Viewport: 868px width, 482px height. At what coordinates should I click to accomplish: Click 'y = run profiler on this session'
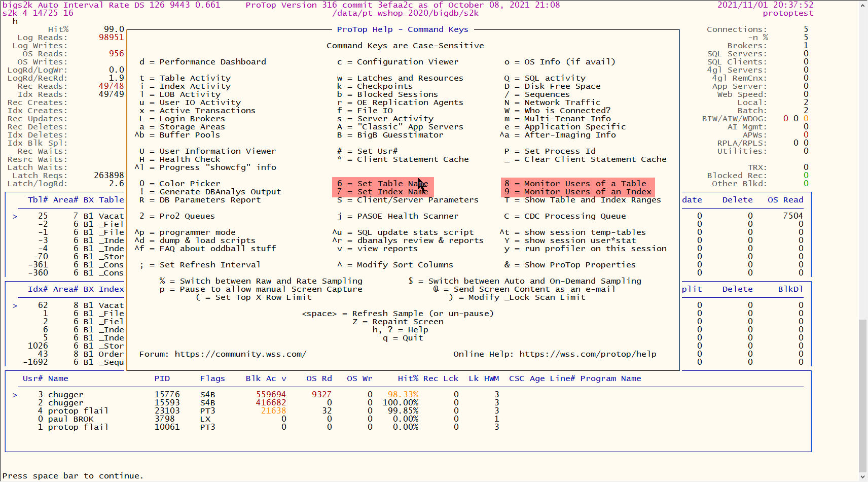[x=586, y=249]
